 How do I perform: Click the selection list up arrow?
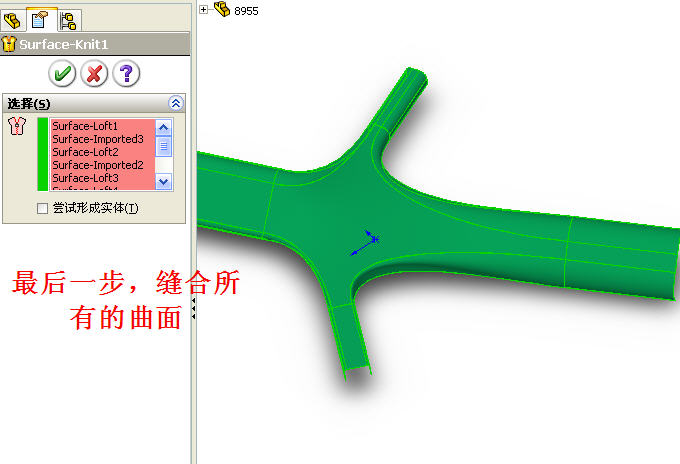[x=163, y=127]
